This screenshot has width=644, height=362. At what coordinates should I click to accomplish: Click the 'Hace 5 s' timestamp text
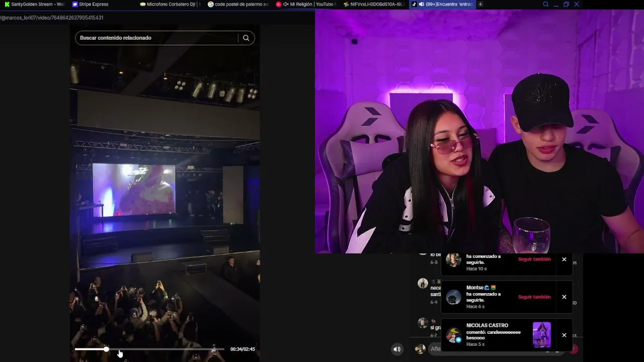(475, 344)
